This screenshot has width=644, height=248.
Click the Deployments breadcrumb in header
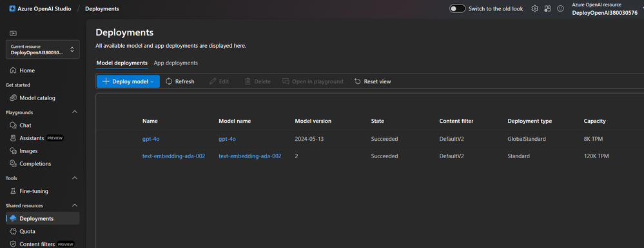click(x=102, y=8)
